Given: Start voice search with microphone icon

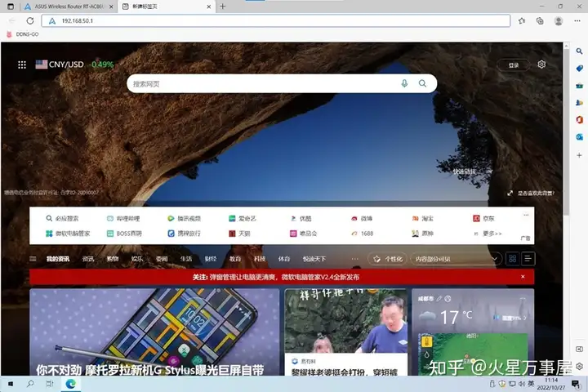Looking at the screenshot, I should click(x=404, y=83).
